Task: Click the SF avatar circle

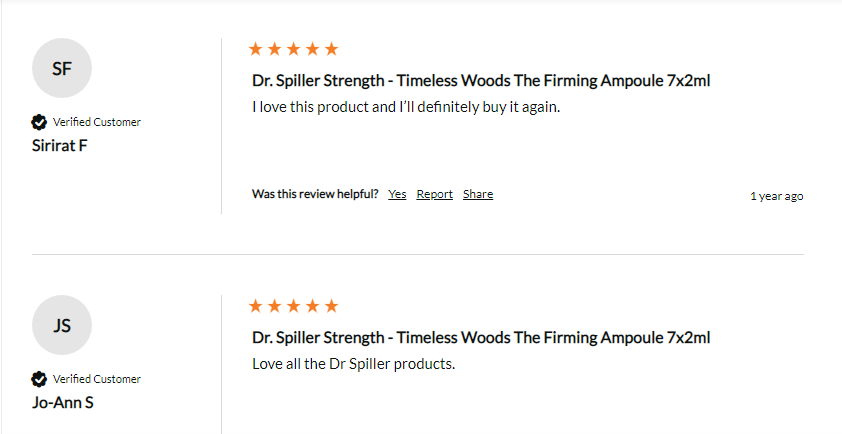Action: point(62,68)
